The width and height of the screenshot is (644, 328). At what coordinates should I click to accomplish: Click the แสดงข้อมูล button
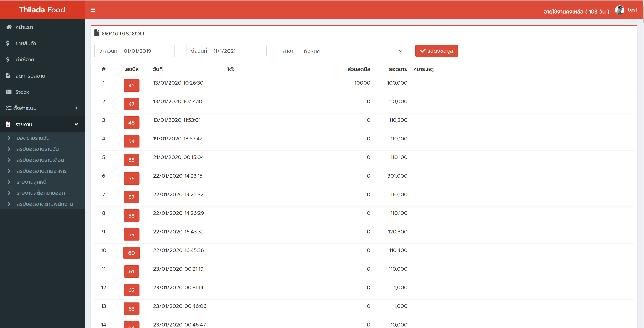click(x=437, y=51)
